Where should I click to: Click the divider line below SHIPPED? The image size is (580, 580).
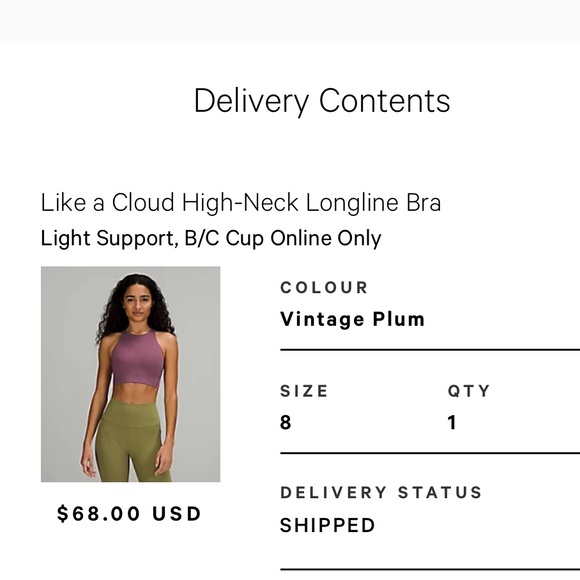coord(430,570)
